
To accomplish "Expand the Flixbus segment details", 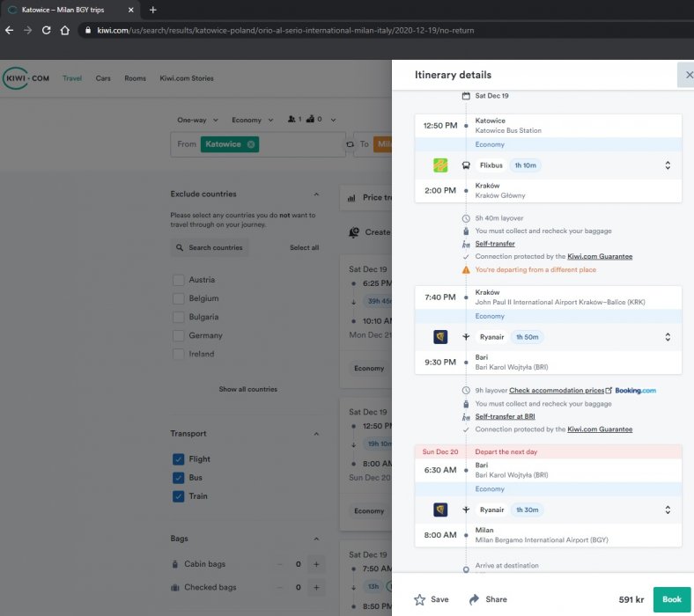I will coord(668,165).
